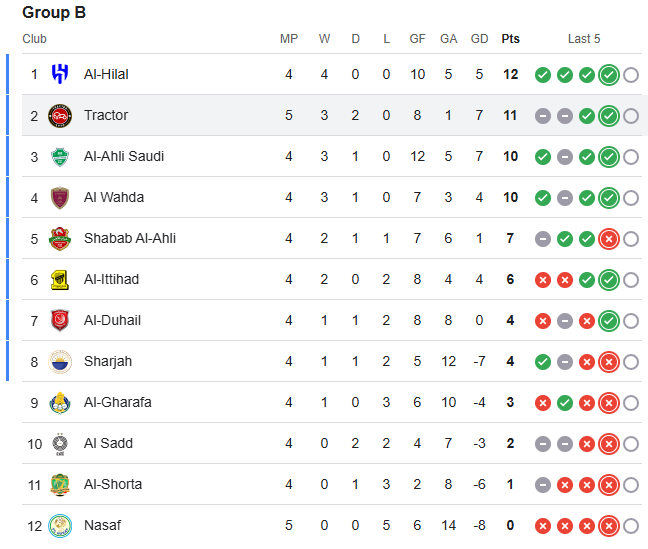Open the Al Sadd team name link
Image resolution: width=648 pixels, height=549 pixels.
[x=108, y=443]
